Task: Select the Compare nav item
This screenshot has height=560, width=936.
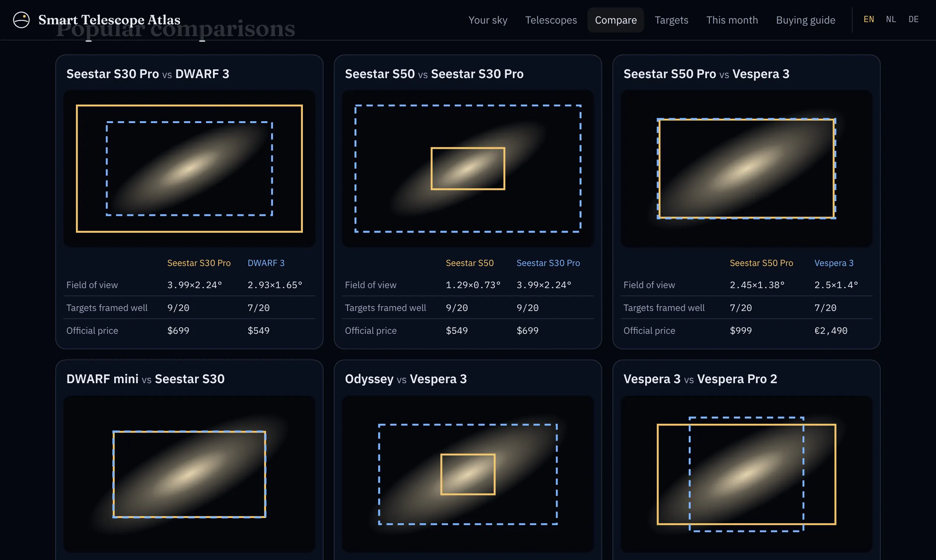Action: [x=615, y=20]
